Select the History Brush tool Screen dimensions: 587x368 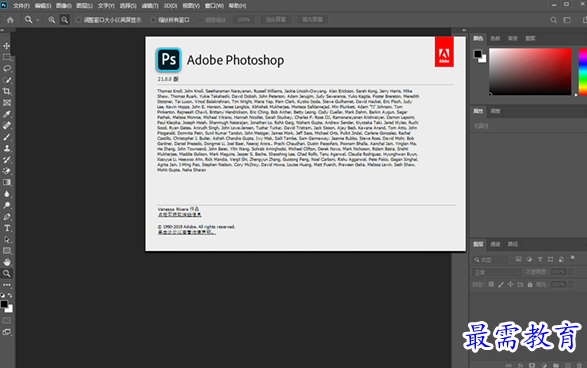tap(7, 159)
